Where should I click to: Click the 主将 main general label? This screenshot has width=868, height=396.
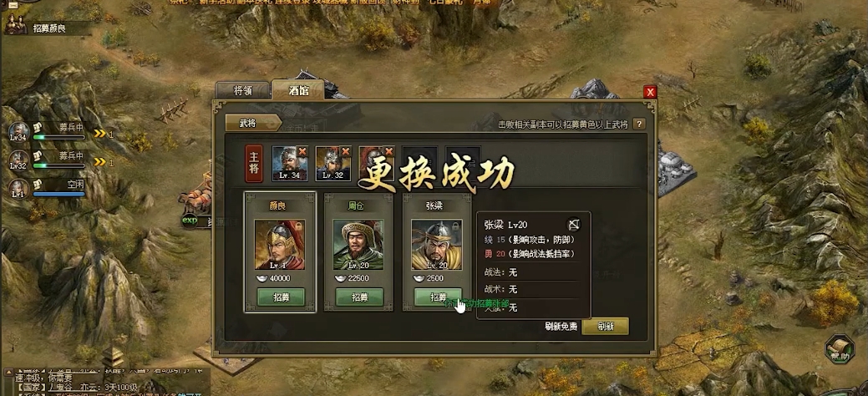pos(254,164)
